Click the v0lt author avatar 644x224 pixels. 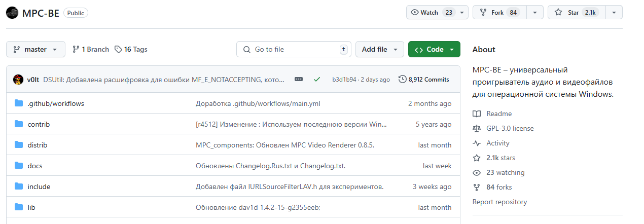tap(18, 79)
